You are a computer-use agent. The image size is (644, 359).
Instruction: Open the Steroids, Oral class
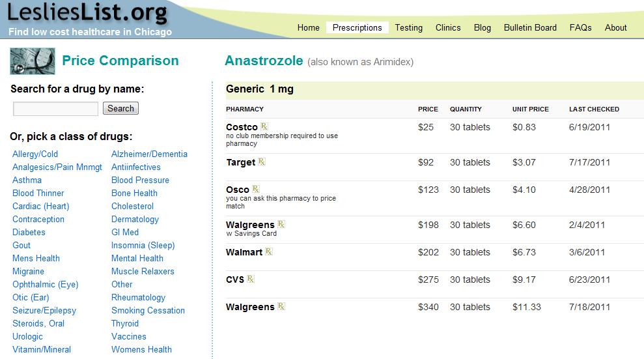38,324
